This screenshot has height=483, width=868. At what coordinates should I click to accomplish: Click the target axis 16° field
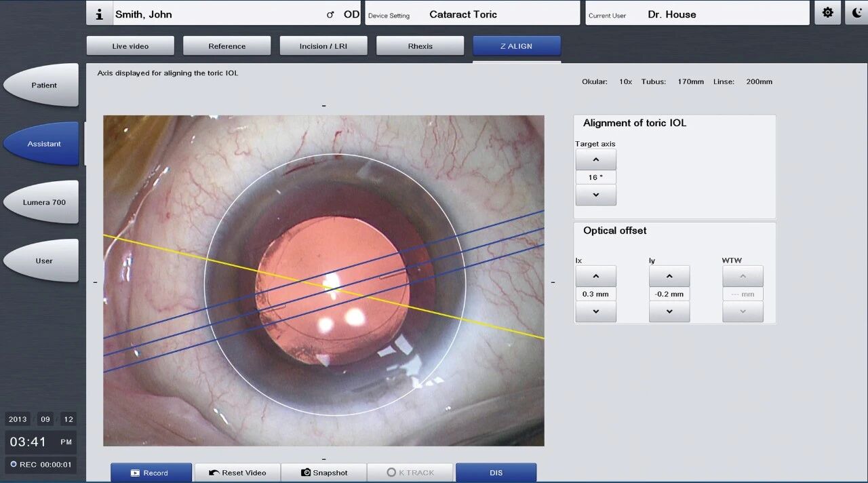coord(595,178)
